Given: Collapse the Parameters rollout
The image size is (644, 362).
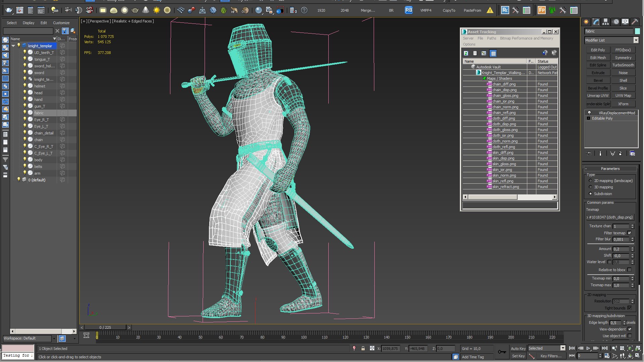Looking at the screenshot, I should tap(610, 169).
